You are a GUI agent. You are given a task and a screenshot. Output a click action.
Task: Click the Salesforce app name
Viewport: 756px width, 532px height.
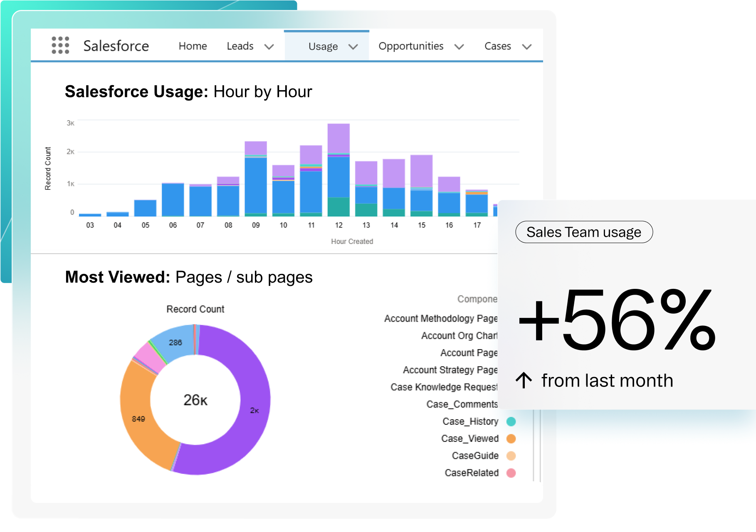coord(116,46)
